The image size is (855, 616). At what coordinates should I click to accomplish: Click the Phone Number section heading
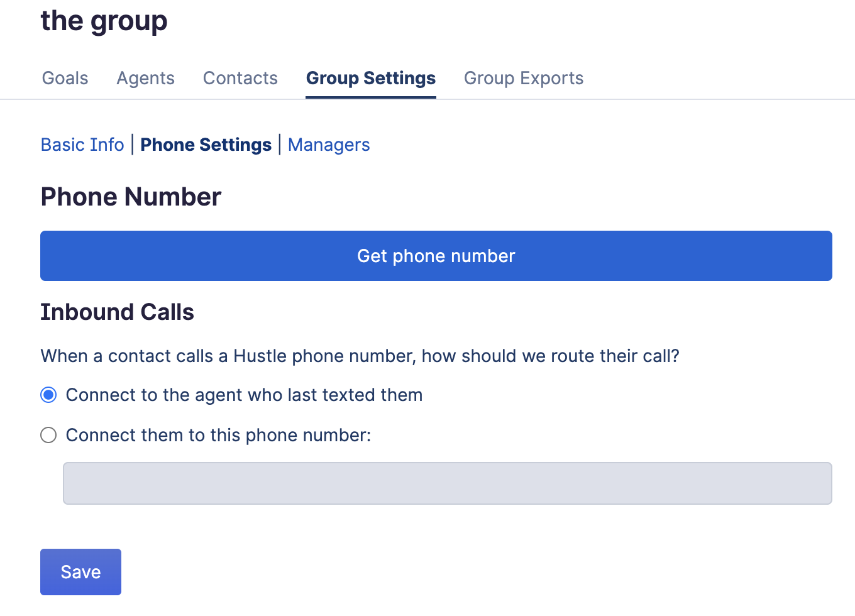click(x=131, y=197)
